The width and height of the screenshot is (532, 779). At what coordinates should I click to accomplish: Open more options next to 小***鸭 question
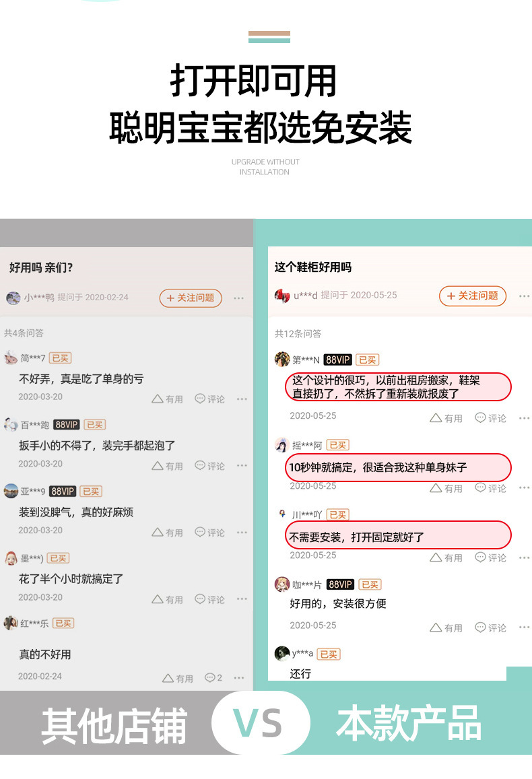[x=239, y=298]
